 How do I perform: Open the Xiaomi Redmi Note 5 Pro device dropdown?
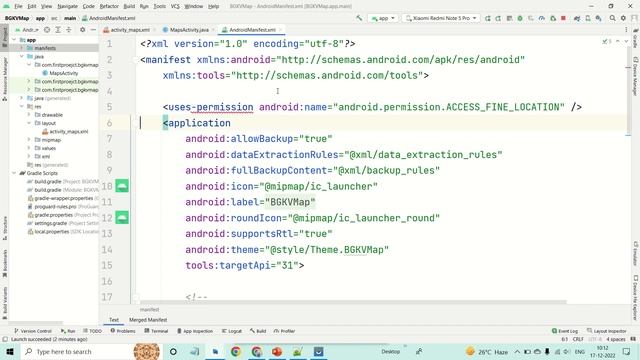click(x=441, y=18)
